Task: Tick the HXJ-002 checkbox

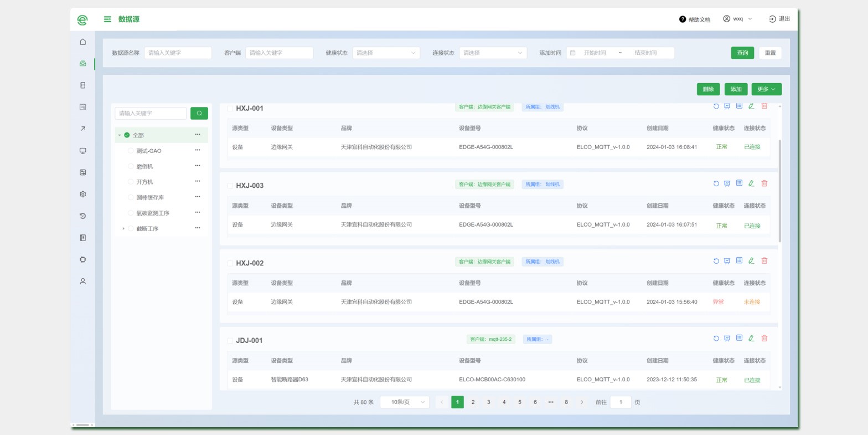Action: (x=230, y=263)
